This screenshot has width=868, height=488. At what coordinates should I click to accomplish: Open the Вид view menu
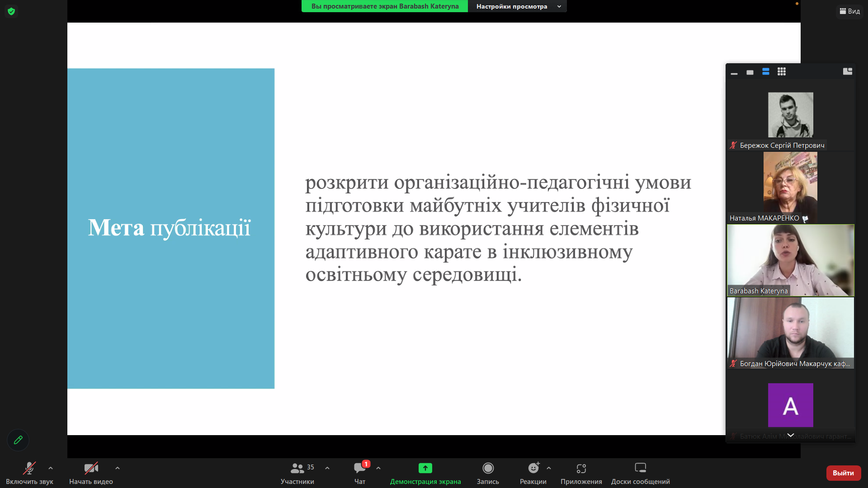pyautogui.click(x=850, y=11)
